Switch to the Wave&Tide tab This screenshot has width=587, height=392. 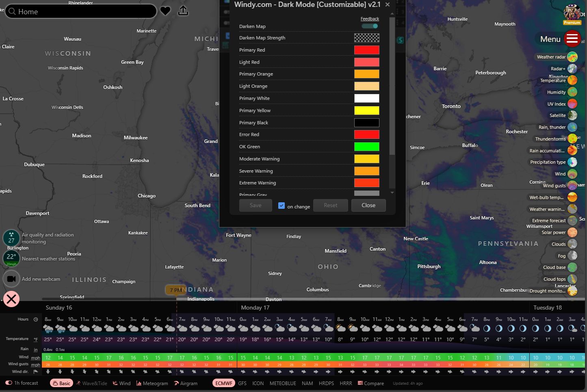pyautogui.click(x=92, y=383)
